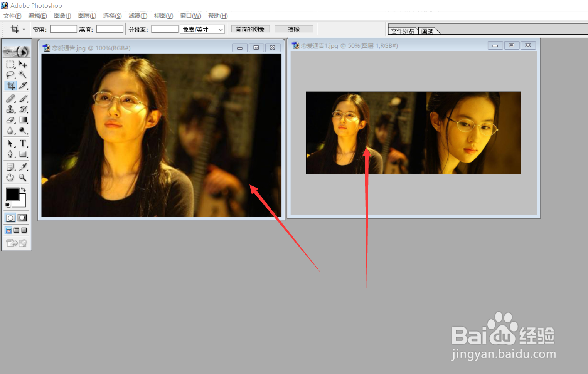Open the 帮助(H) menu
Viewport: 588px width, 374px height.
pyautogui.click(x=218, y=16)
